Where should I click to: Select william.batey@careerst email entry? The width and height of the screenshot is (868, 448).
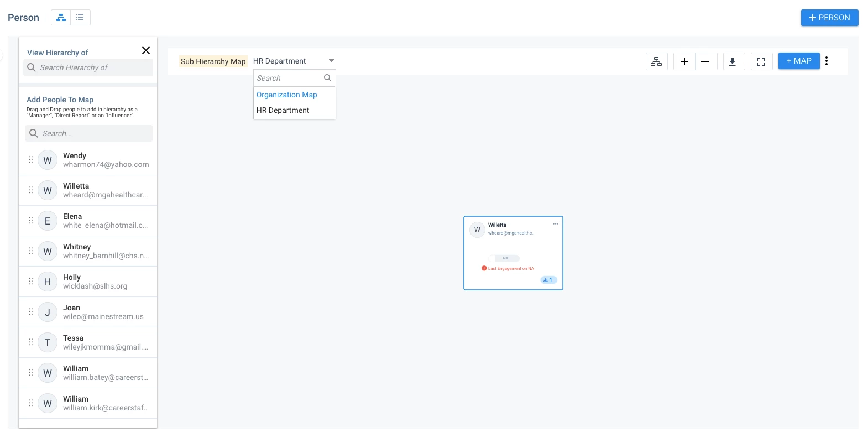click(106, 377)
